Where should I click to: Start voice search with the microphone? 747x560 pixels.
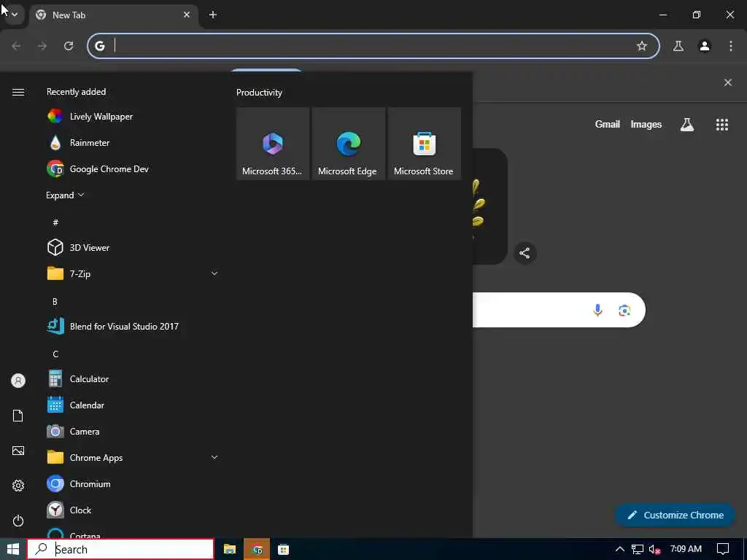coord(597,310)
